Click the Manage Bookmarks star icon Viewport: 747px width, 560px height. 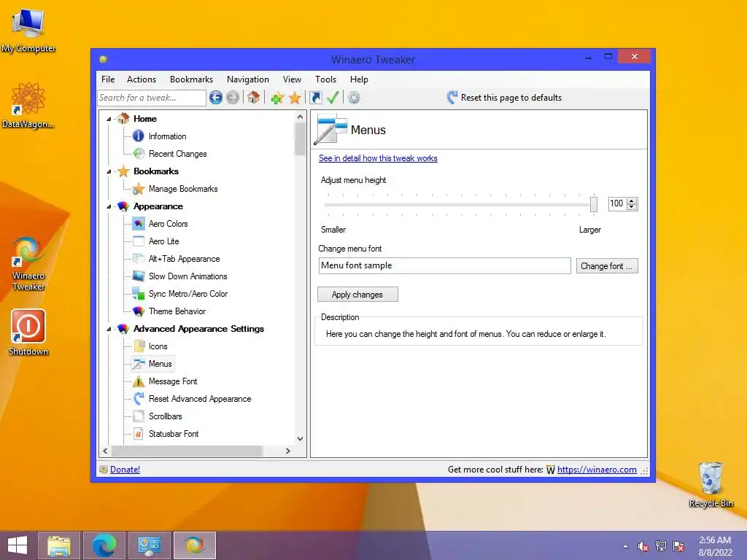click(x=138, y=189)
